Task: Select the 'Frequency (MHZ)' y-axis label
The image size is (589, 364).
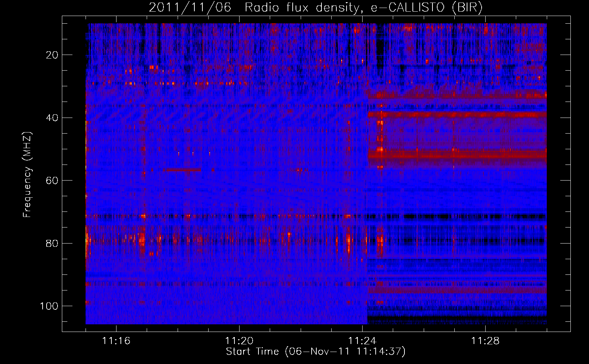Action: click(28, 175)
